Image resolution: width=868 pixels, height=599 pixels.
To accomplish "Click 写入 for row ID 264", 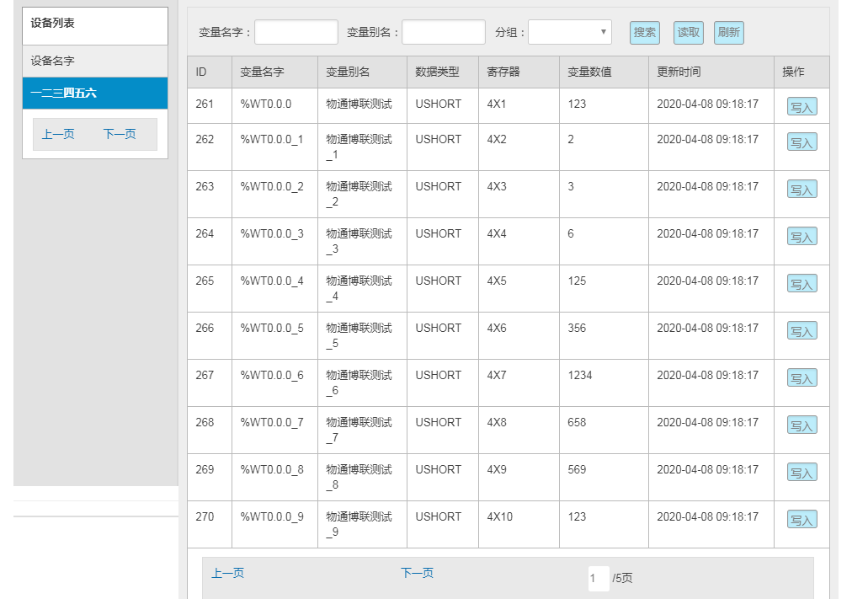I will pos(801,237).
